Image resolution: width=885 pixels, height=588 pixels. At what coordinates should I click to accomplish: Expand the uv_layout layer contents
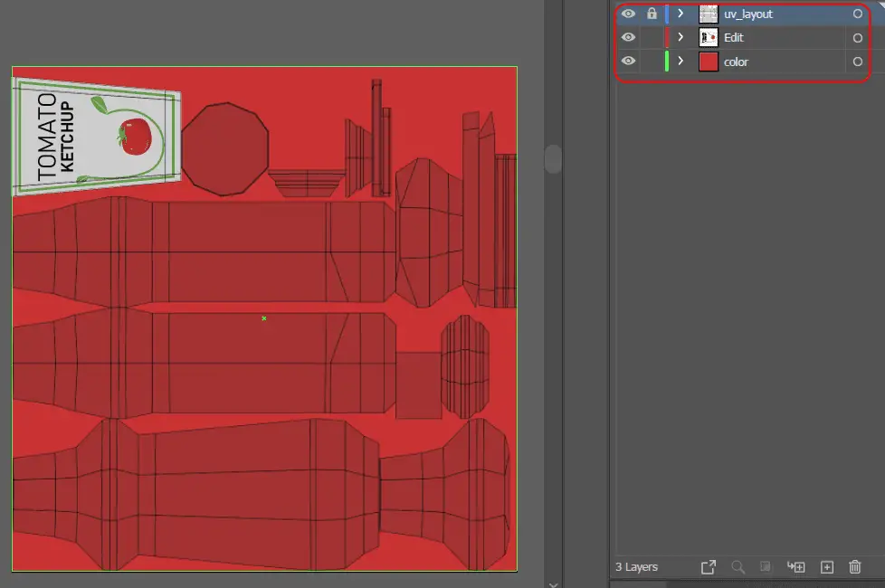coord(680,14)
